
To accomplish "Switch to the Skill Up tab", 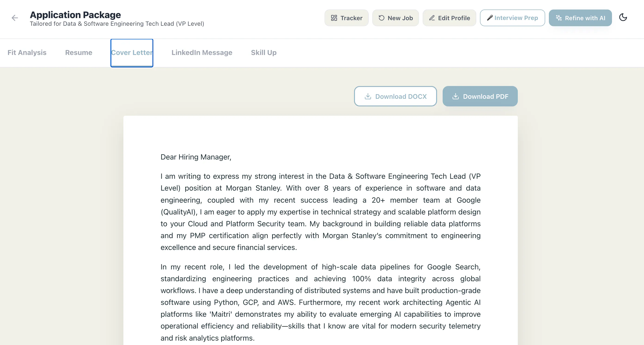I will coord(264,52).
